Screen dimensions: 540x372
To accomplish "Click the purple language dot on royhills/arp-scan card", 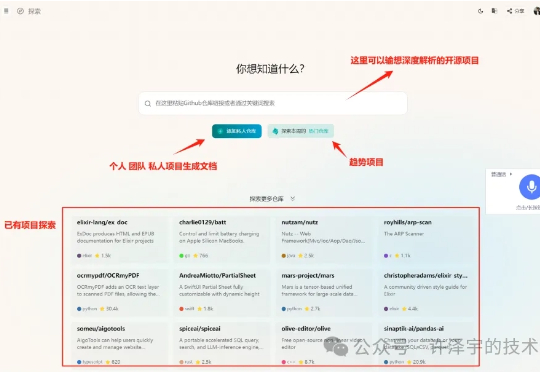I will tap(386, 256).
